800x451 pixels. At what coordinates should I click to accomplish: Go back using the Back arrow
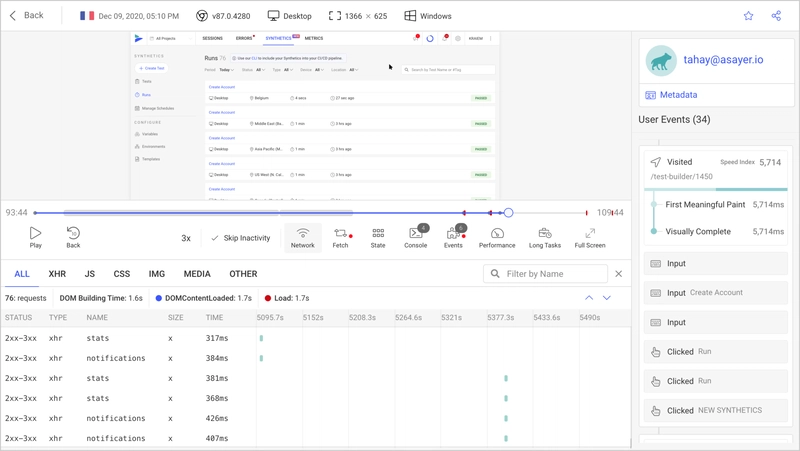click(x=27, y=16)
